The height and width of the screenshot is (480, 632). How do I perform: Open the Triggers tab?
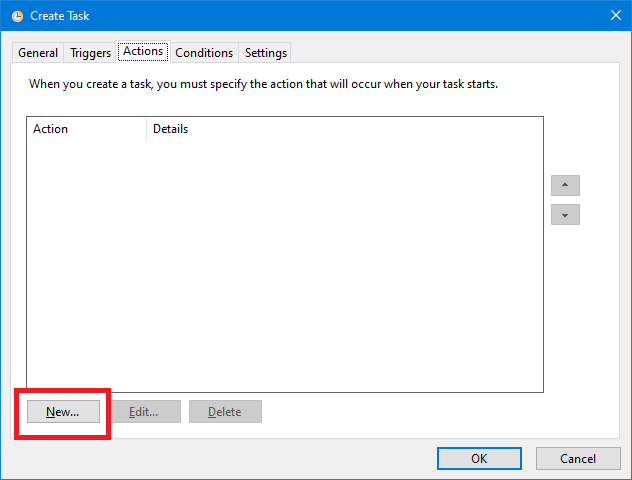click(90, 53)
